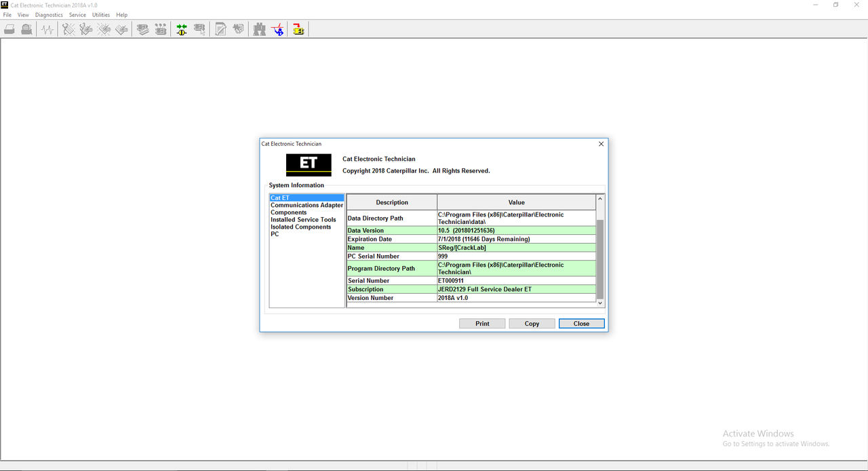Click the Copy button
The height and width of the screenshot is (471, 868).
click(x=532, y=324)
